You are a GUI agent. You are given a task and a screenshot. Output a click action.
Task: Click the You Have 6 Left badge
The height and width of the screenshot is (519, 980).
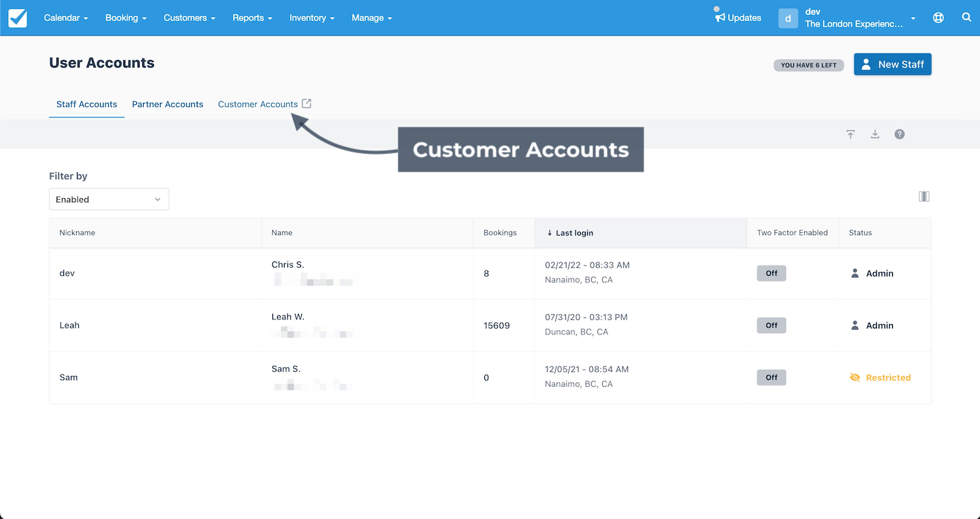808,65
